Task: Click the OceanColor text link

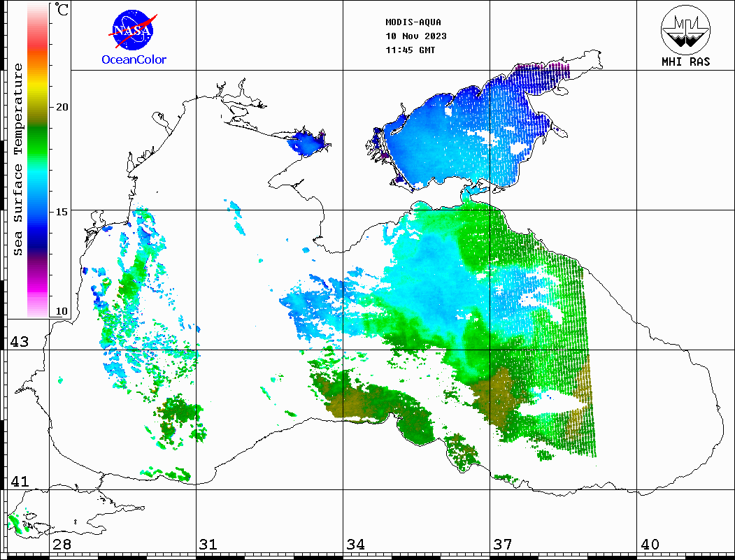Action: (134, 59)
